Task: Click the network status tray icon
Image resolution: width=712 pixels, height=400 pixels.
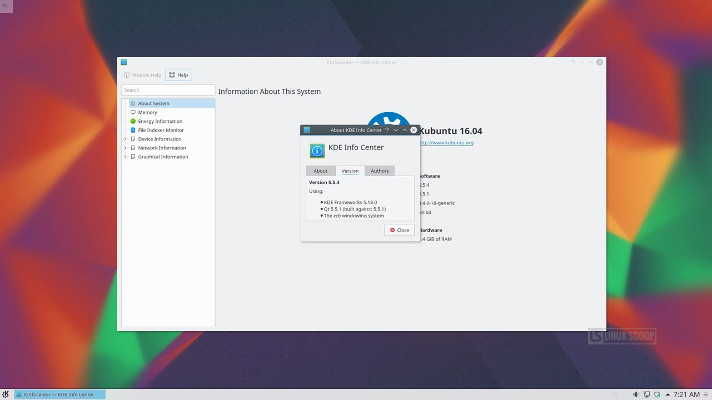Action: tap(657, 395)
